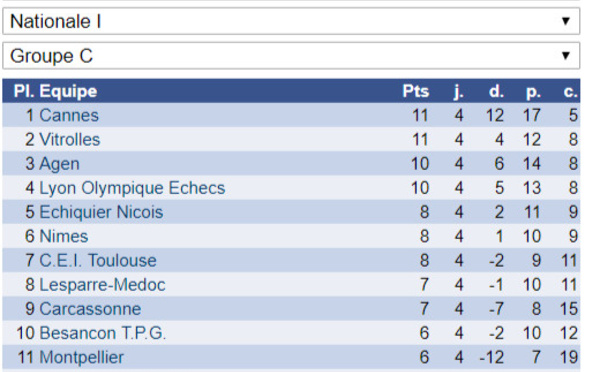
Task: Open the Groupe C dropdown
Action: (x=291, y=56)
